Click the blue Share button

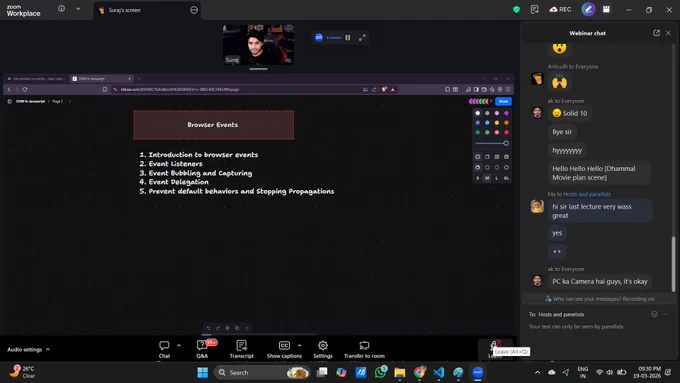pos(503,101)
